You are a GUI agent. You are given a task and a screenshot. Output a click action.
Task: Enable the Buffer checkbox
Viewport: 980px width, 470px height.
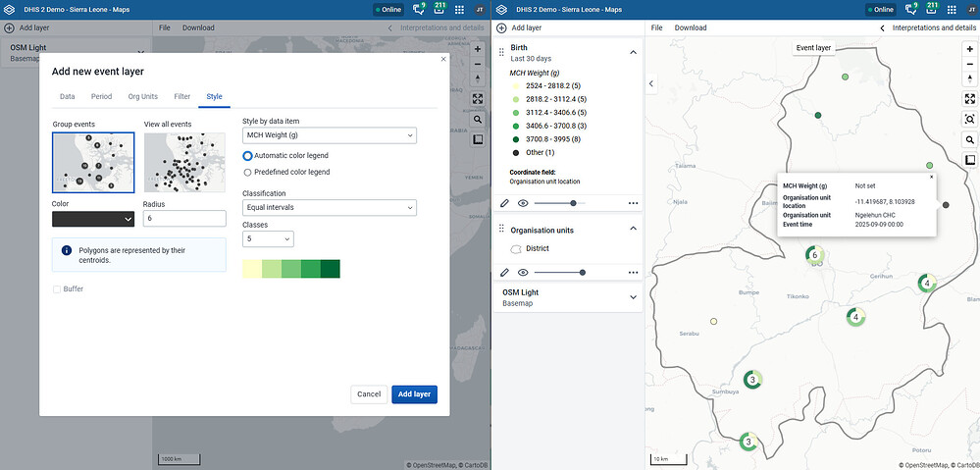pyautogui.click(x=57, y=289)
